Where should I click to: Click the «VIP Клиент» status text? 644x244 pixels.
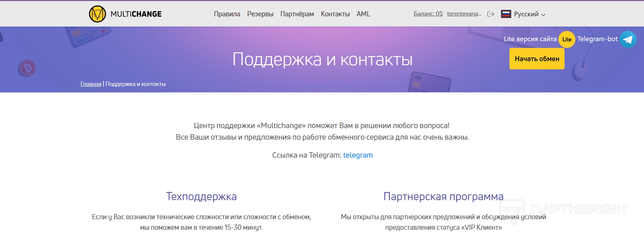pyautogui.click(x=481, y=227)
